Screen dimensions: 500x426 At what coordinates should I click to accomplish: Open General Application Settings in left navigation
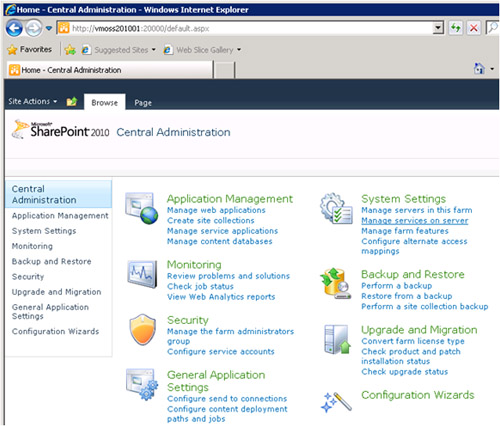tap(50, 311)
